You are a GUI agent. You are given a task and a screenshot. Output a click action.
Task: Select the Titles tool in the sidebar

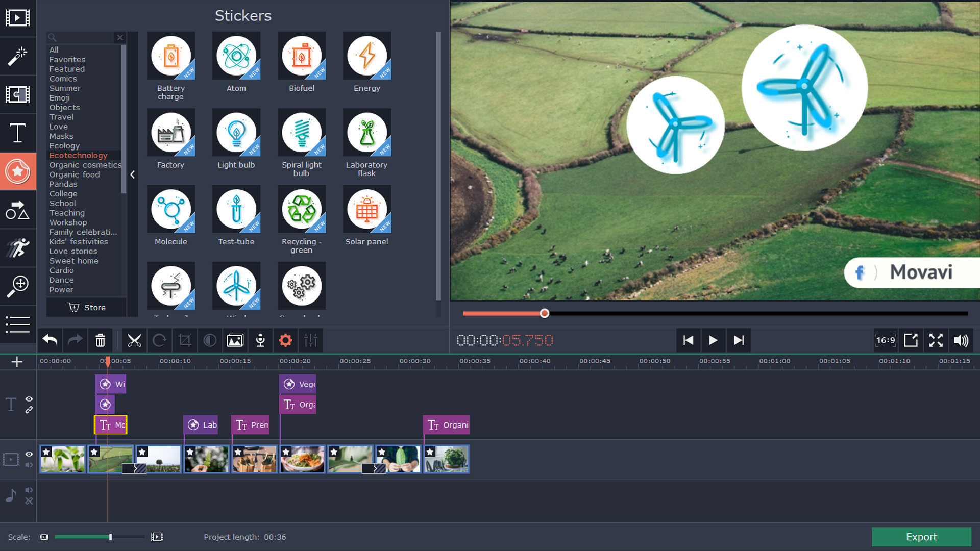tap(18, 133)
